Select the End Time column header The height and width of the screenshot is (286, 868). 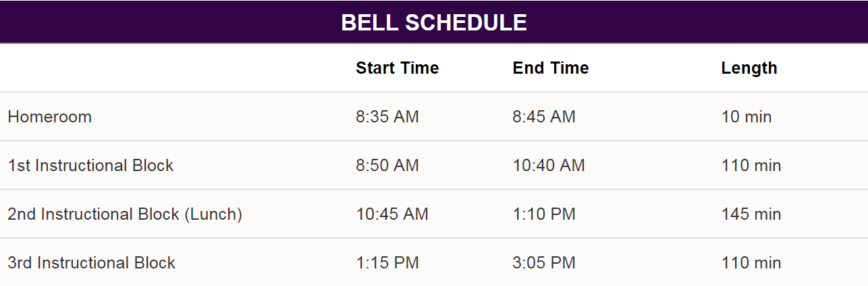[551, 68]
